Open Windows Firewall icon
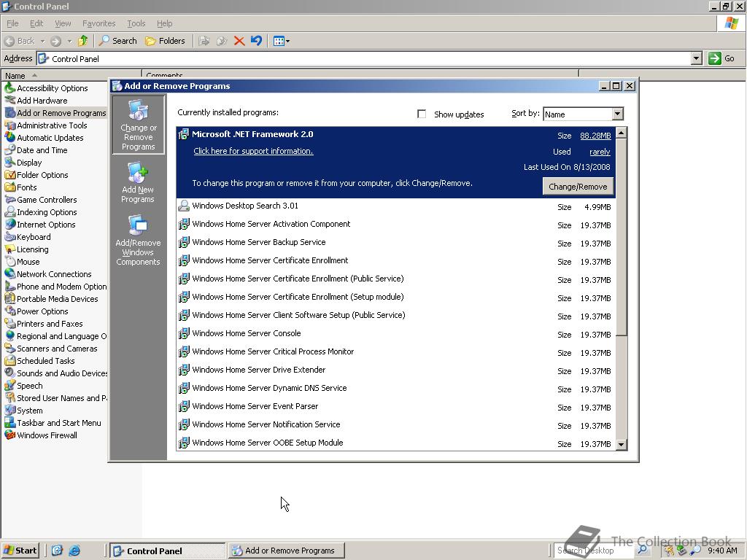Screen dimensions: 747x560 pyautogui.click(x=9, y=435)
